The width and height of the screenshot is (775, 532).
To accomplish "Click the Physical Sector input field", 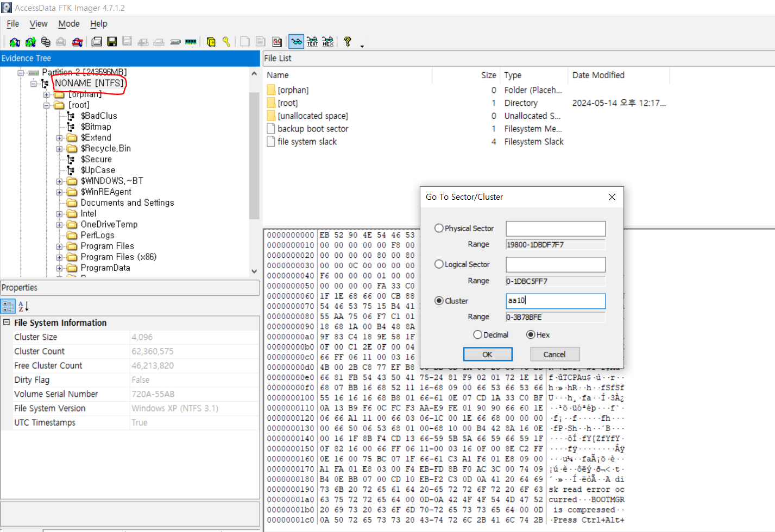I will coord(556,229).
